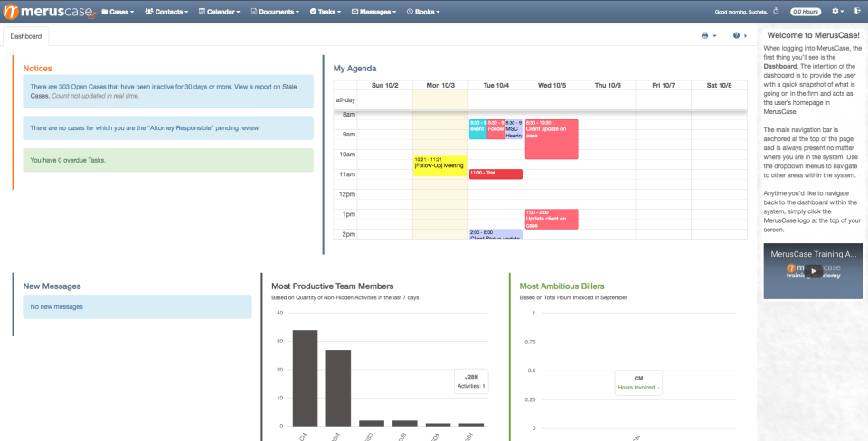
Task: Select the Dashboard tab
Action: point(26,36)
